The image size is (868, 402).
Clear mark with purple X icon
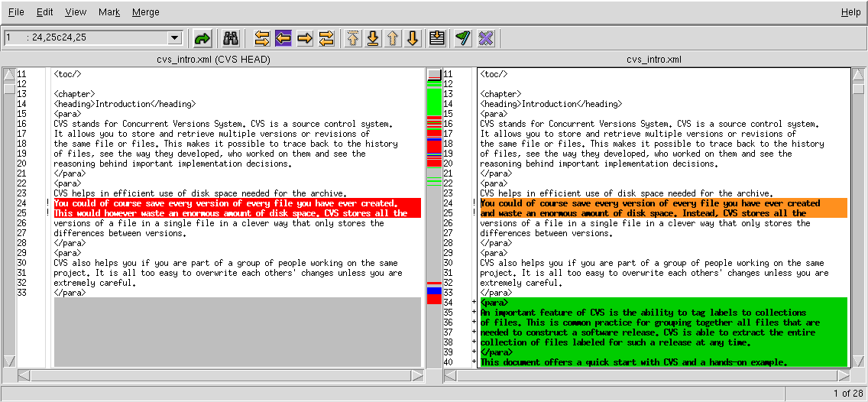click(485, 38)
